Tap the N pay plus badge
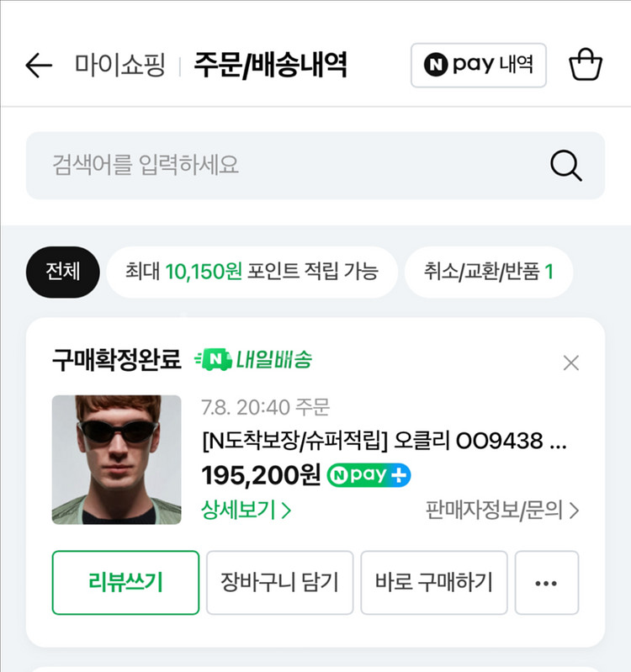 (x=369, y=475)
